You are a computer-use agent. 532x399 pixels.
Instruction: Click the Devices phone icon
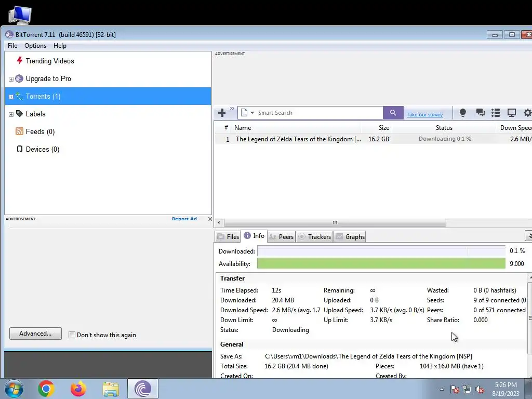(20, 149)
